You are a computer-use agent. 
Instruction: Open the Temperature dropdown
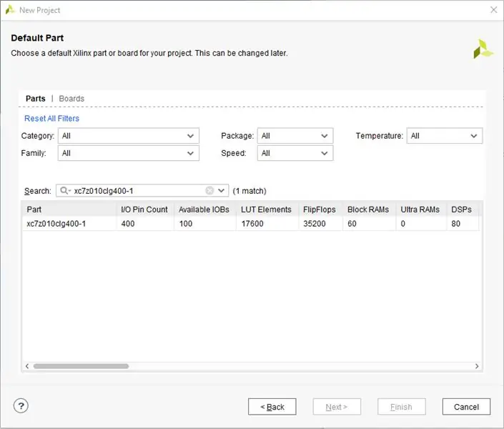445,136
